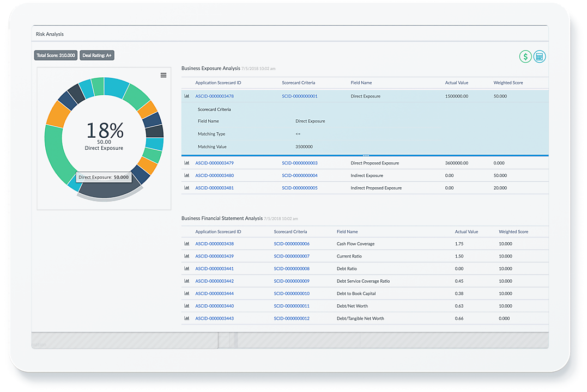
Task: Click chart icon in Debt Service Coverage Ratio row
Action: tap(187, 281)
